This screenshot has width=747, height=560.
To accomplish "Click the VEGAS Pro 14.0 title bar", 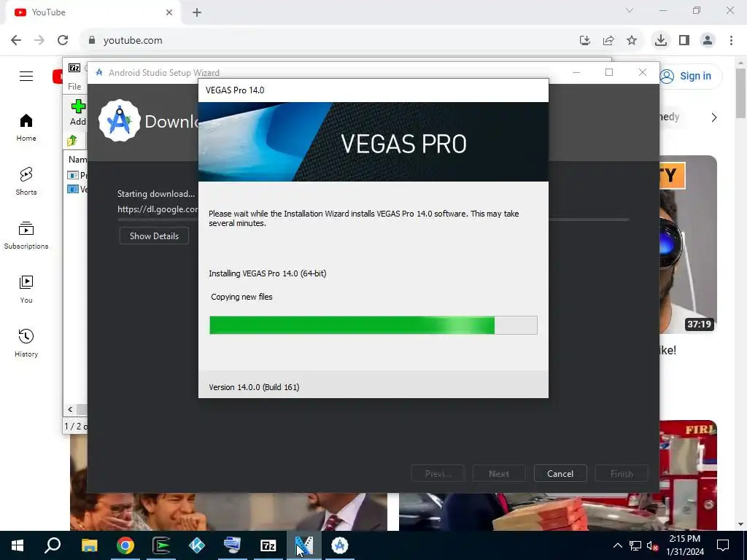I will click(x=373, y=90).
